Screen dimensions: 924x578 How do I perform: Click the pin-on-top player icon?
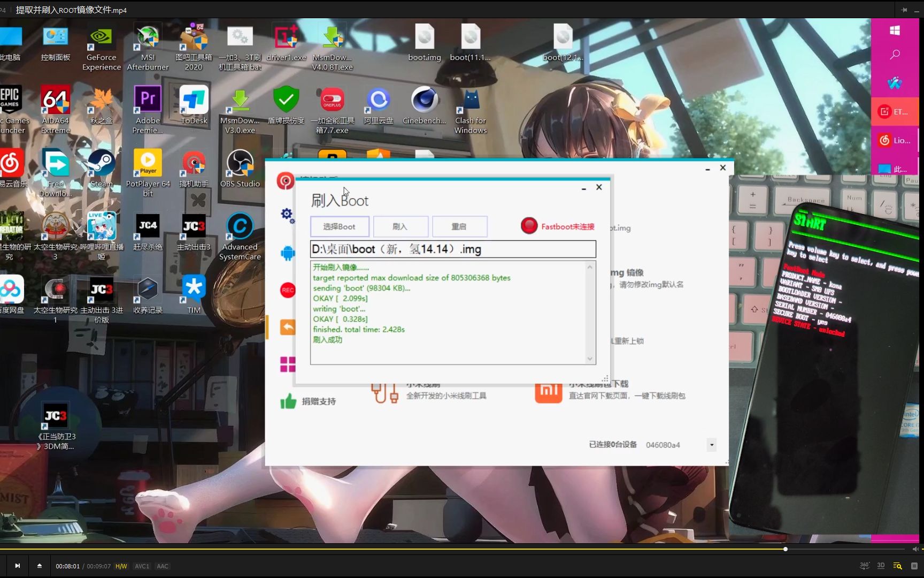(904, 10)
